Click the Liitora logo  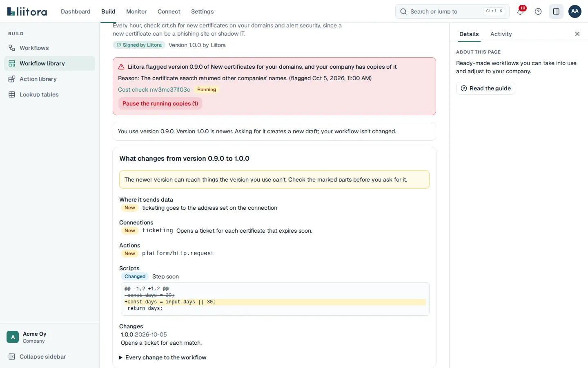click(x=27, y=11)
